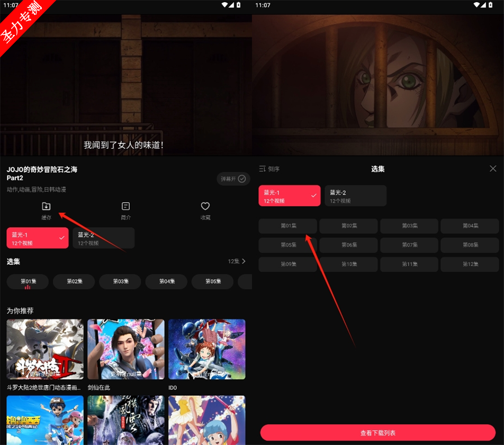
Task: Tap the 选集 heading in left screen
Action: 13,262
